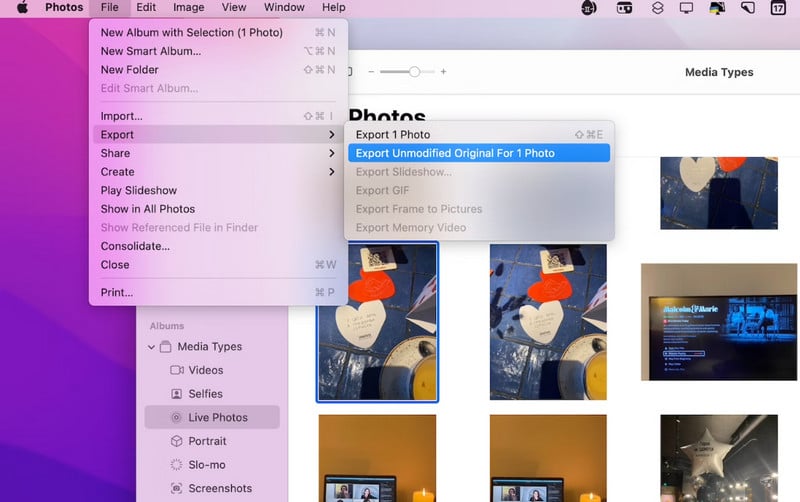Choose Show in All Photos
The height and width of the screenshot is (502, 800).
tap(218, 209)
